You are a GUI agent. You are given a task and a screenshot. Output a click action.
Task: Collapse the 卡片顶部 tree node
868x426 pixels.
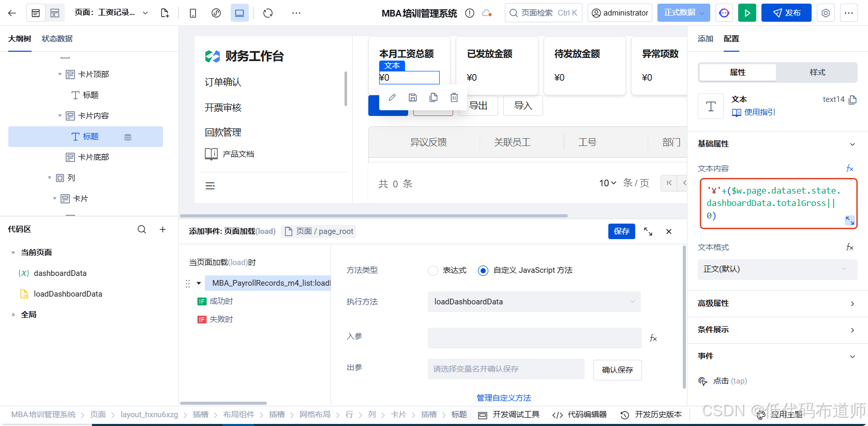[60, 75]
